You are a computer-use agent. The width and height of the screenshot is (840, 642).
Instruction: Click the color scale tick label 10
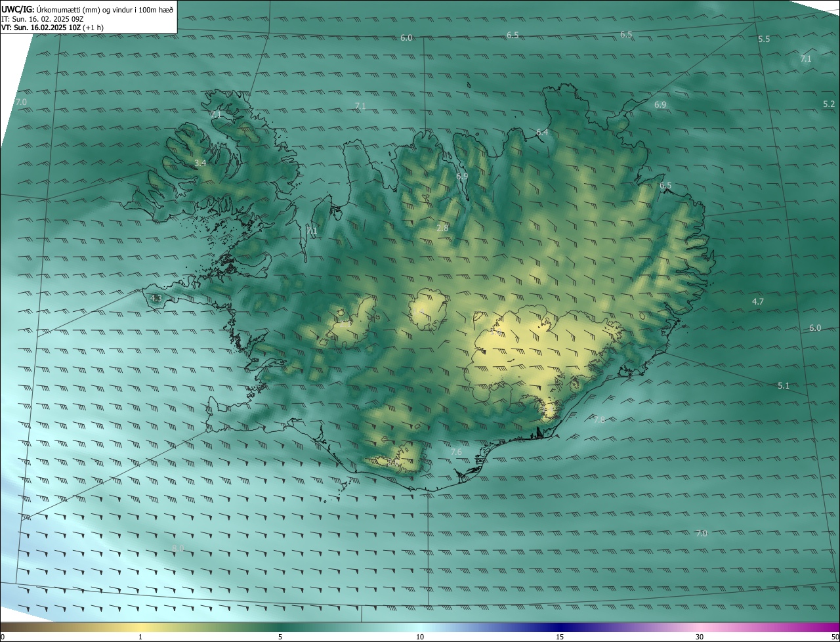point(420,637)
